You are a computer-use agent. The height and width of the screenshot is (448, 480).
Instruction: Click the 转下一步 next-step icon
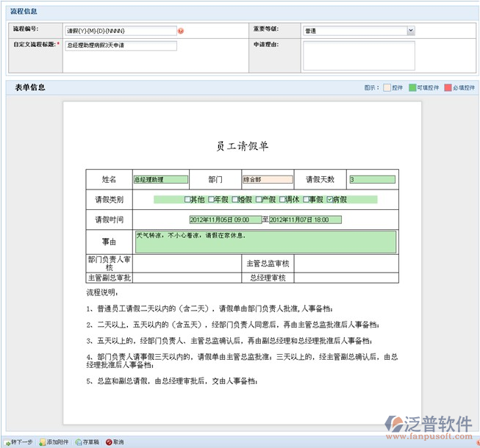[7, 442]
